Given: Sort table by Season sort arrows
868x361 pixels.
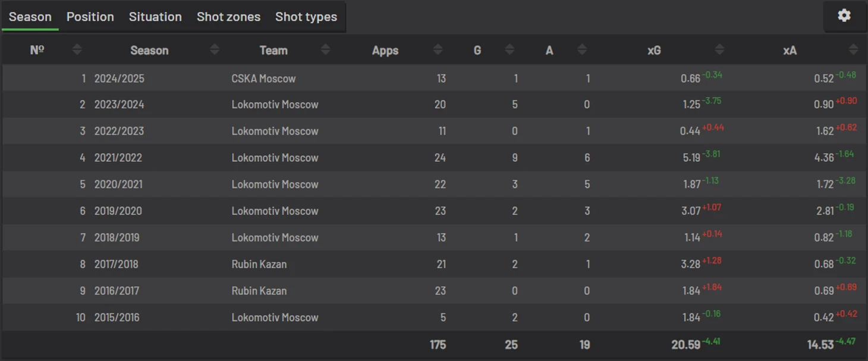Looking at the screenshot, I should click(215, 50).
